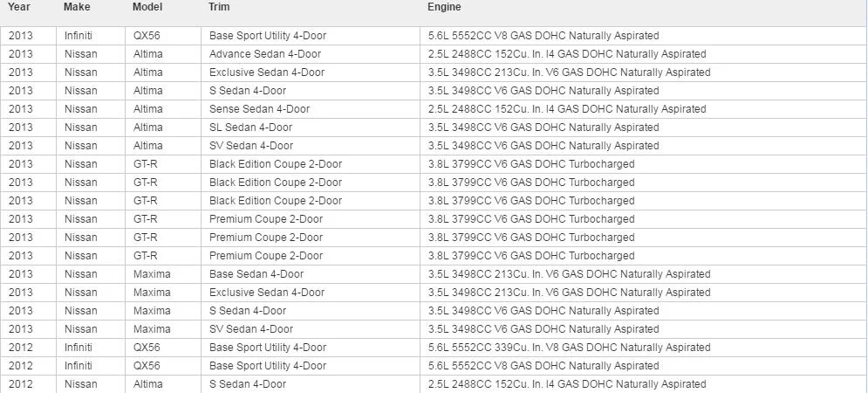Viewport: 868px width, 393px height.
Task: Select the Altima SV Sedan 4-Door trim cell
Action: [311, 146]
